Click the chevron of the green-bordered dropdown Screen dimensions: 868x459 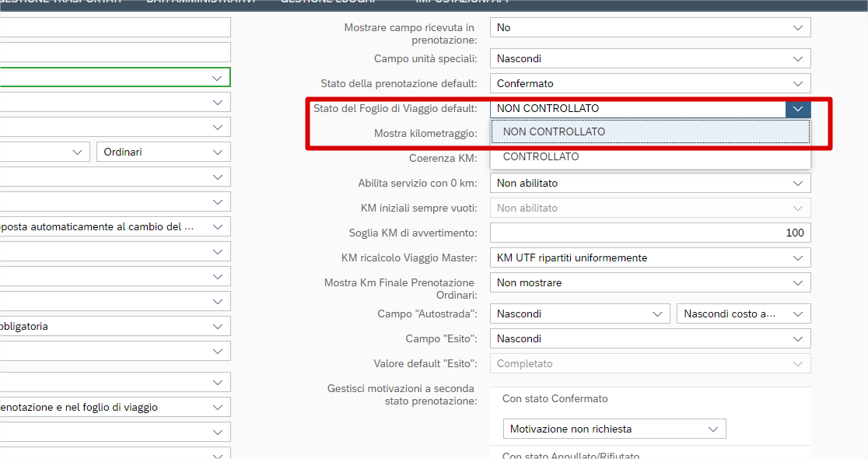click(217, 78)
